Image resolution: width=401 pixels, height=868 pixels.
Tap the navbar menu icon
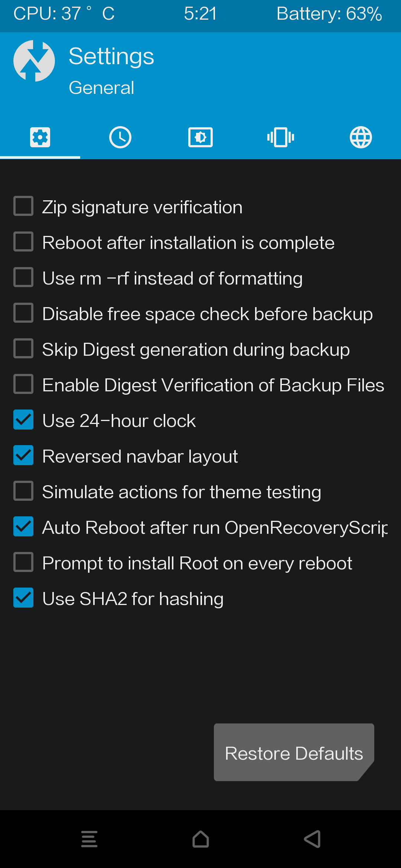point(89,839)
